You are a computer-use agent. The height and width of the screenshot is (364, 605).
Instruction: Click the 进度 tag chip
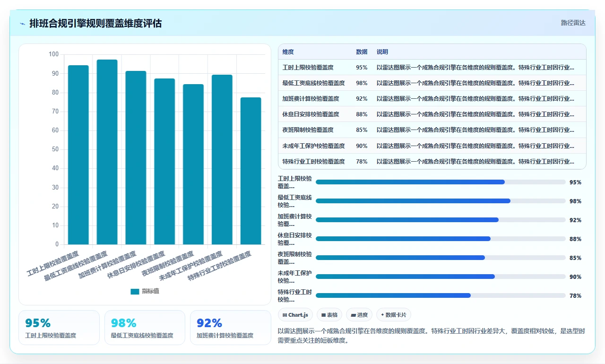[359, 315]
